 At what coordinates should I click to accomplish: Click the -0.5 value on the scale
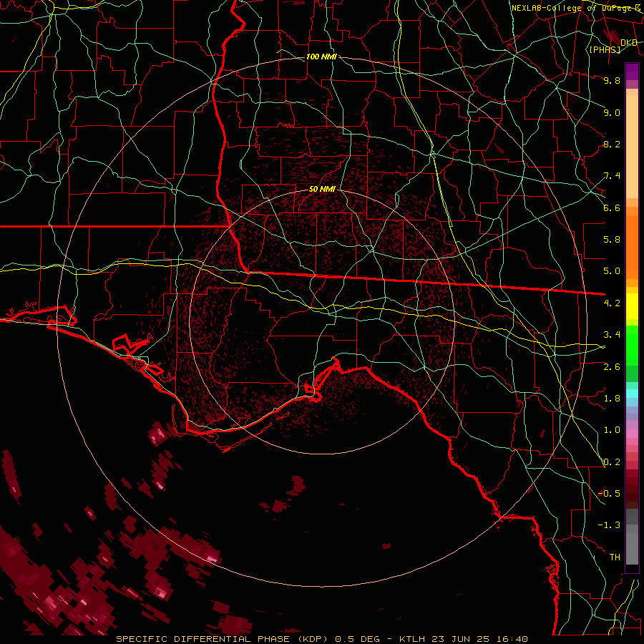point(609,493)
